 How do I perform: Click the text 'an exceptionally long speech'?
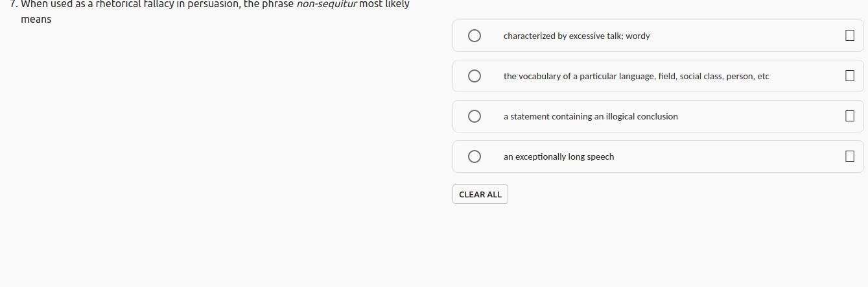[x=559, y=156]
